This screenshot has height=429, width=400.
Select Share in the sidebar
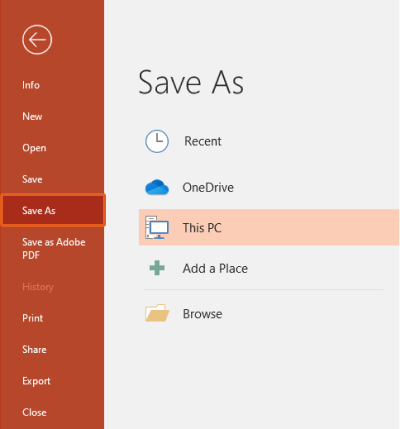pos(34,349)
